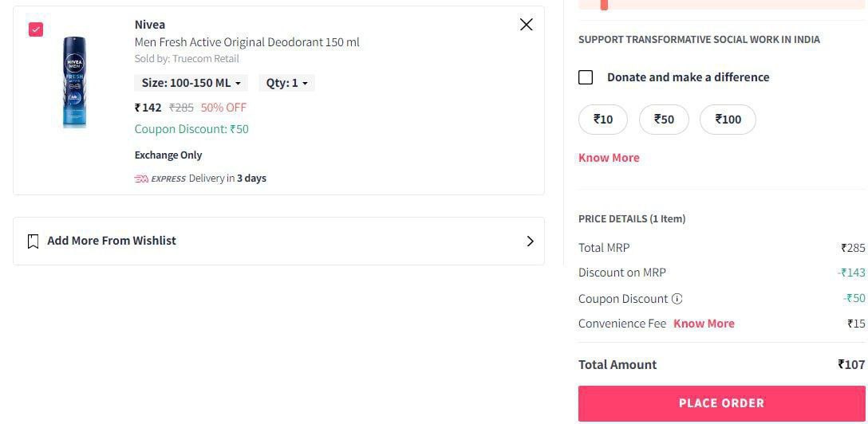Open the Size 100-150 ML dropdown

tap(191, 83)
